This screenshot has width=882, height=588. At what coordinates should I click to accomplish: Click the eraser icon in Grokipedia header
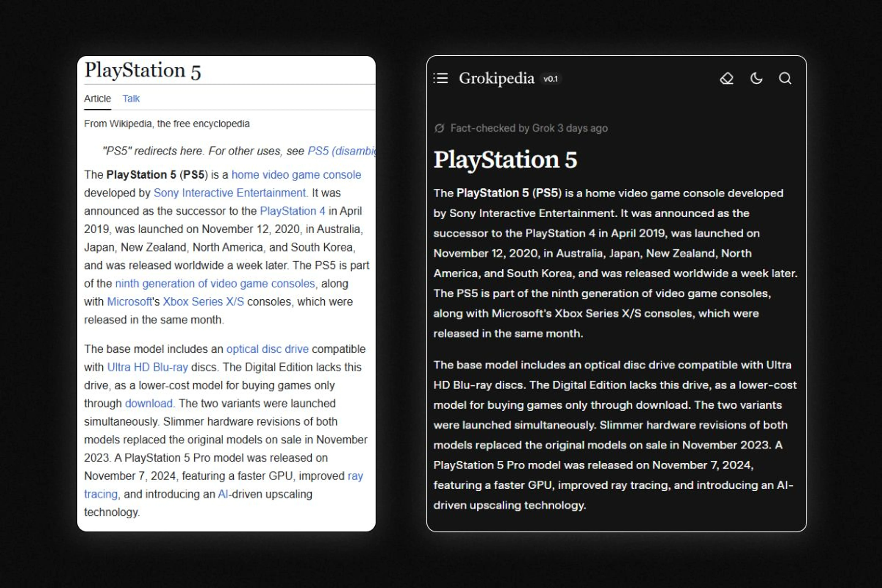click(x=727, y=78)
